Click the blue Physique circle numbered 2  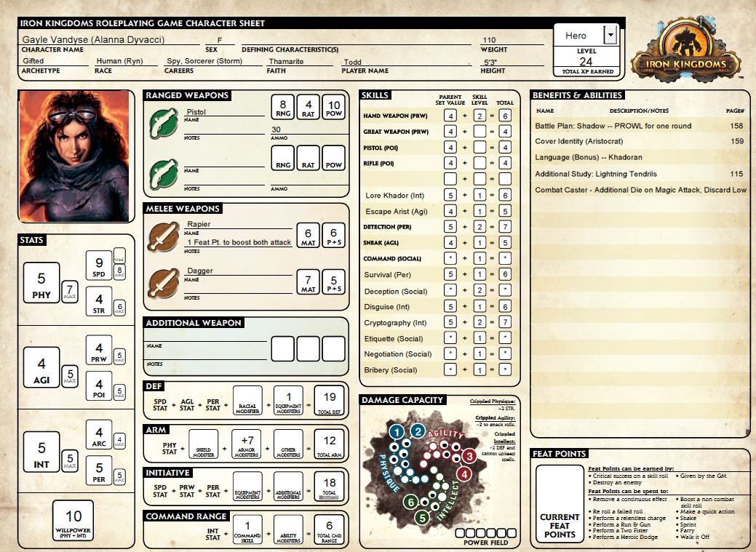coord(418,431)
